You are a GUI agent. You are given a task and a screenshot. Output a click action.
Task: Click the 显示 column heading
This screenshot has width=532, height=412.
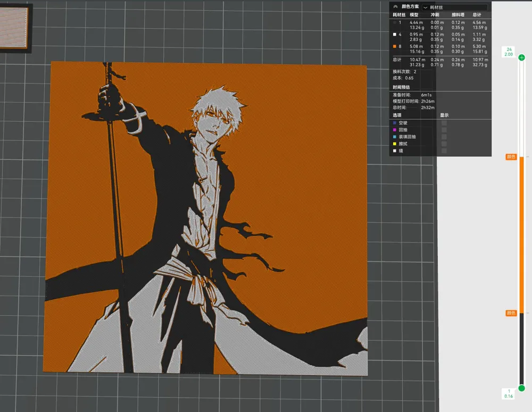click(x=444, y=115)
